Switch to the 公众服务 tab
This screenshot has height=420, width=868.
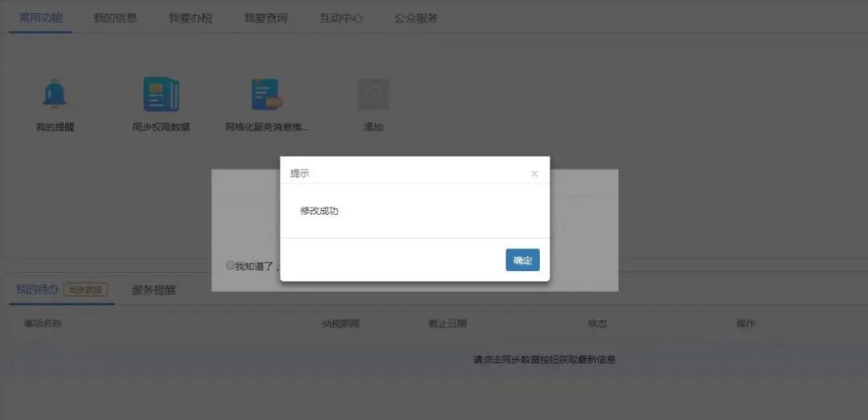point(416,18)
